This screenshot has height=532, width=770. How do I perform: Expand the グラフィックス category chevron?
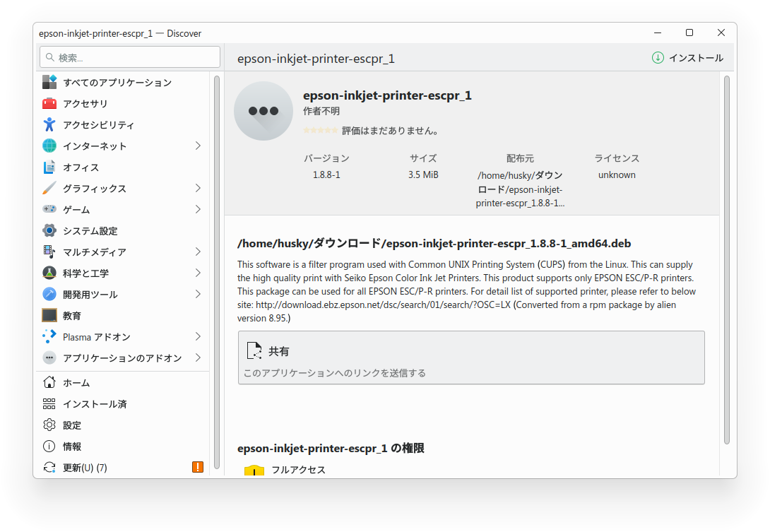pyautogui.click(x=198, y=188)
